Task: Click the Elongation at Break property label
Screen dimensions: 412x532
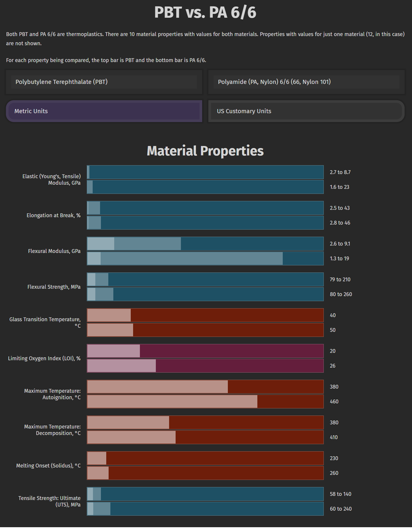Action: point(54,215)
